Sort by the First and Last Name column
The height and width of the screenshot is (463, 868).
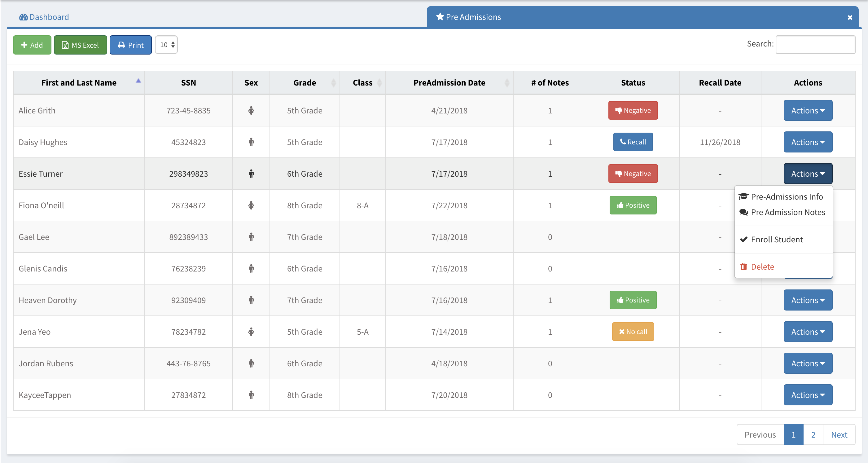click(79, 83)
